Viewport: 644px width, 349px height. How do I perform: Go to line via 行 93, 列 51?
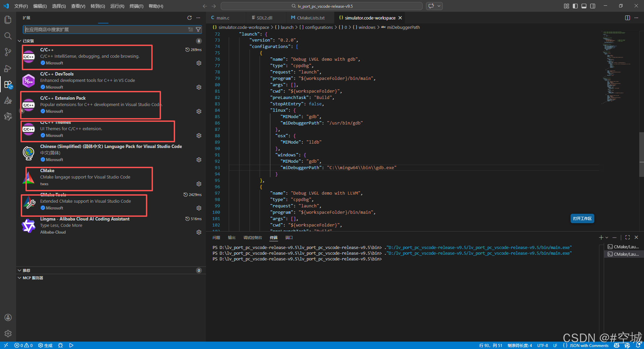coord(491,345)
